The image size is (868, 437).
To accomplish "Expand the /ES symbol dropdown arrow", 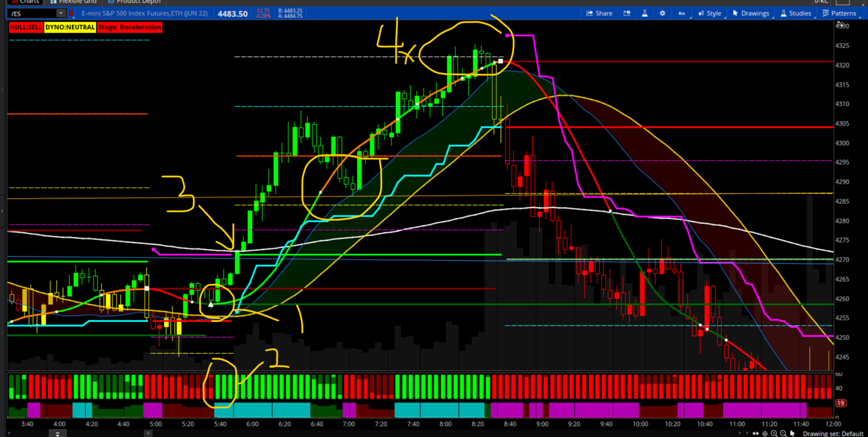I will tap(61, 14).
